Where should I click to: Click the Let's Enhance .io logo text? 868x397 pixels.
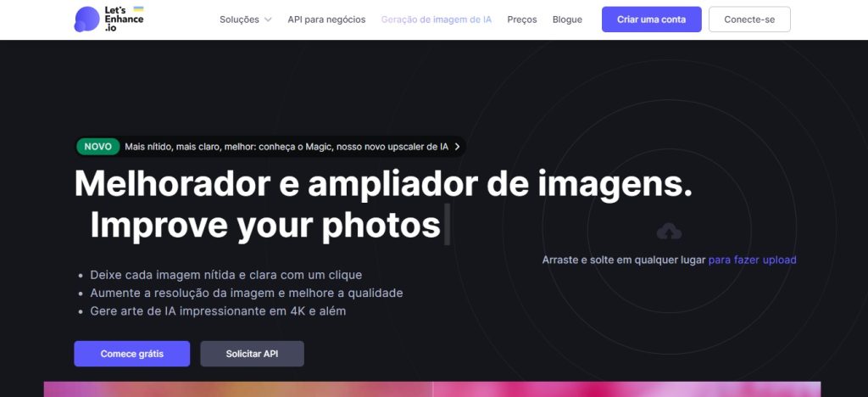118,20
